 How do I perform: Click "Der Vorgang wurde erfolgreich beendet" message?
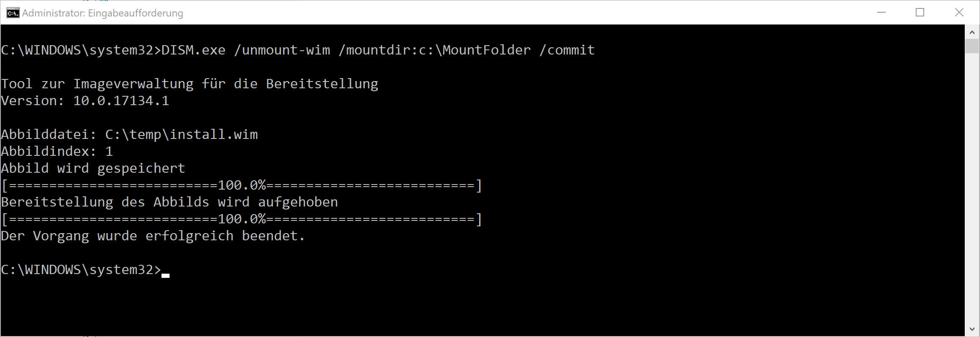[x=153, y=236]
